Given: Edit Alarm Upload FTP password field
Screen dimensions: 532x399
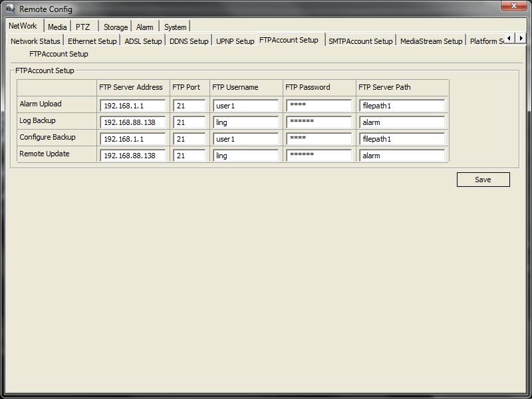Looking at the screenshot, I should pos(319,106).
